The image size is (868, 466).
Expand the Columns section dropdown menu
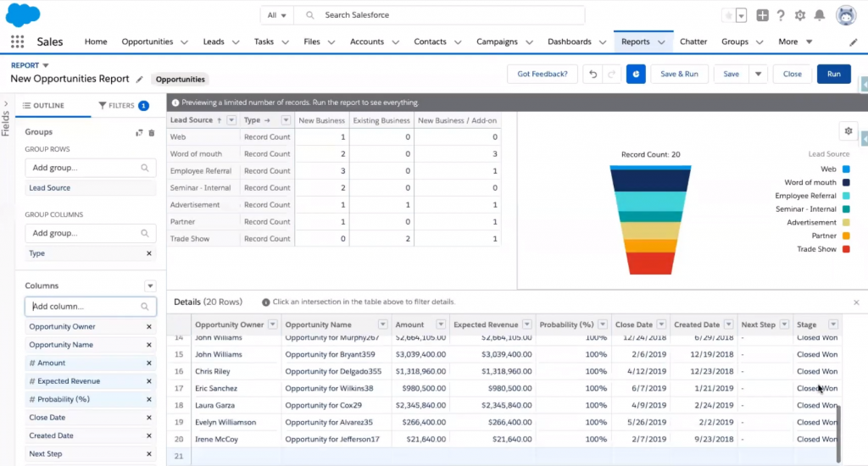[150, 286]
